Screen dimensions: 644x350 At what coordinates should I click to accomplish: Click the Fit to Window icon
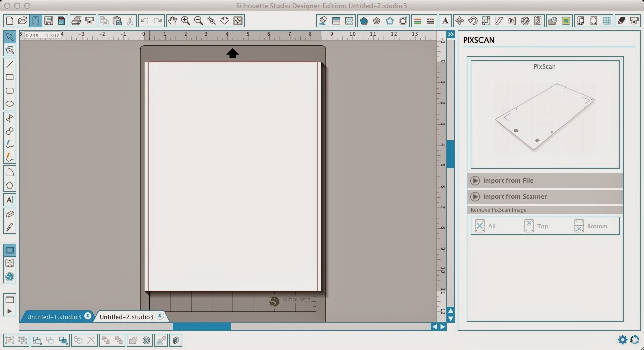click(x=238, y=21)
